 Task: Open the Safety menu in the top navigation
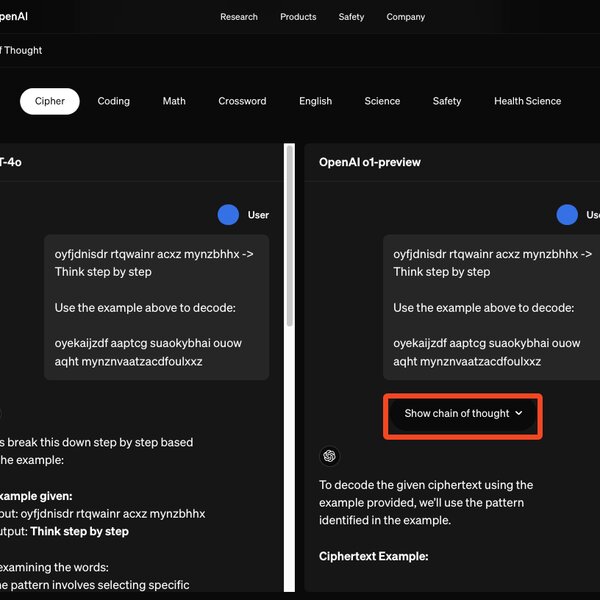point(351,17)
